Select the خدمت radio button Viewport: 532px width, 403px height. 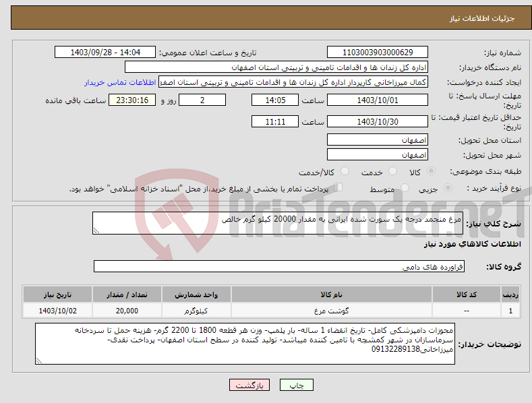point(392,171)
